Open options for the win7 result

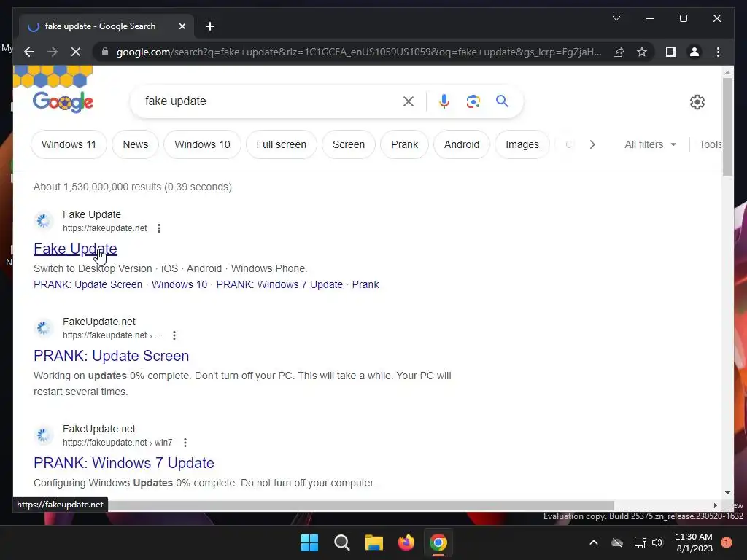pos(185,443)
